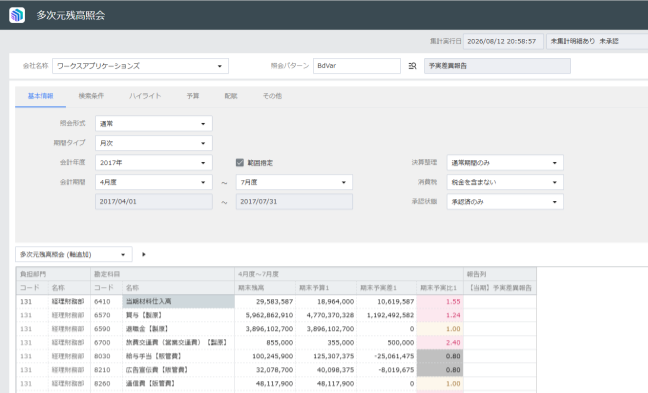Click account code 6590 cell
648x393 pixels.
[107, 329]
